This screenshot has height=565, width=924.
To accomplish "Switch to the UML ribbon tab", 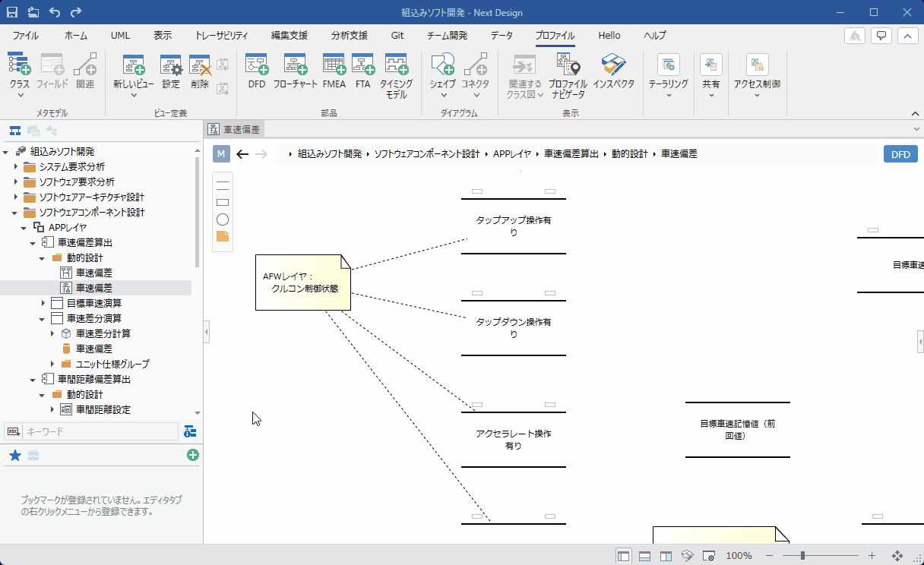I will pos(120,36).
